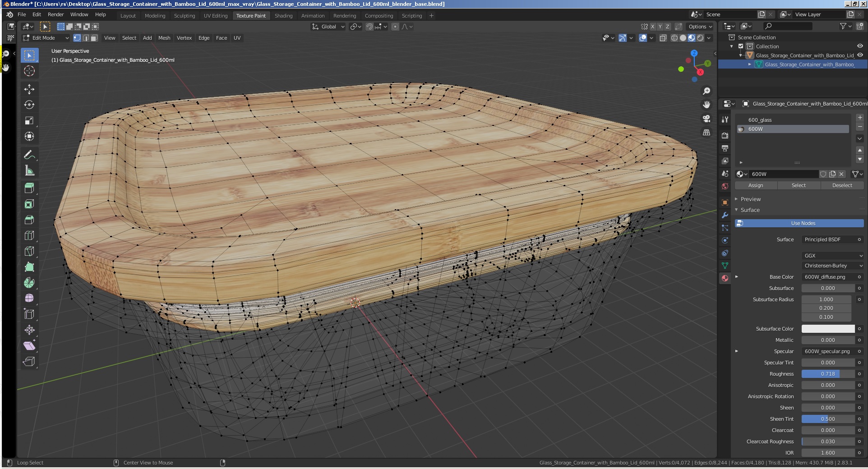Enable face select mode
868x469 pixels.
click(94, 38)
